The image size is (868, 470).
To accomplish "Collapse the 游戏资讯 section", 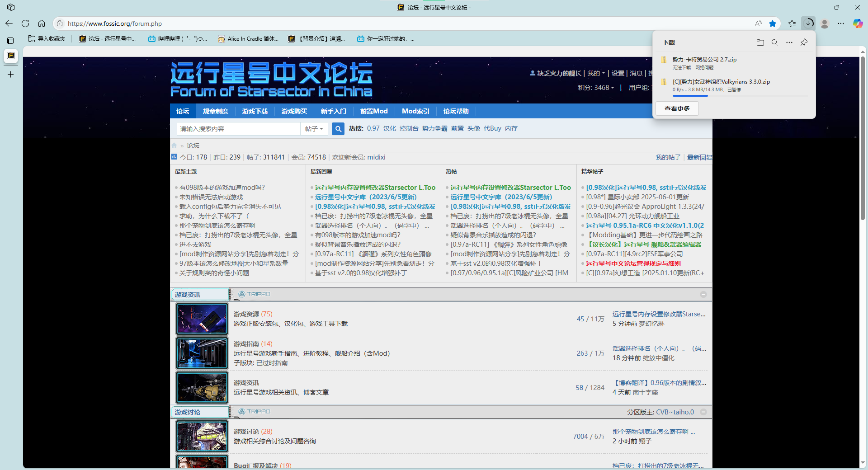I will [703, 295].
